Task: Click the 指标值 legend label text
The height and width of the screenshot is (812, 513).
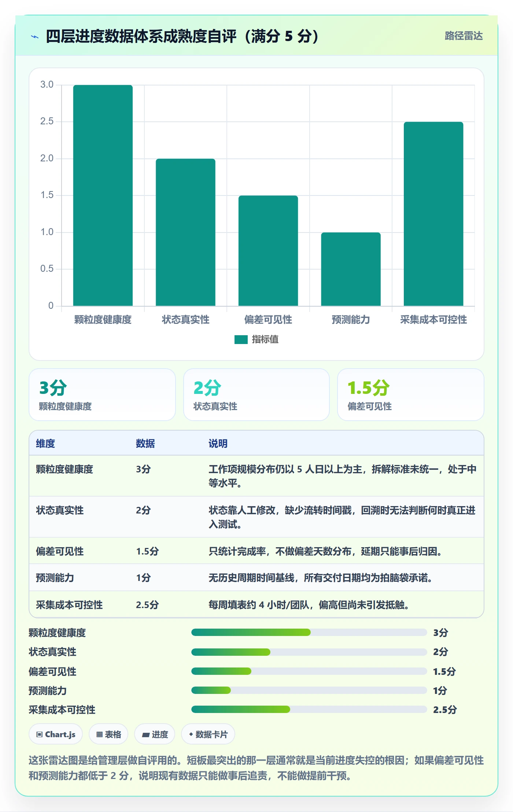Action: (265, 340)
